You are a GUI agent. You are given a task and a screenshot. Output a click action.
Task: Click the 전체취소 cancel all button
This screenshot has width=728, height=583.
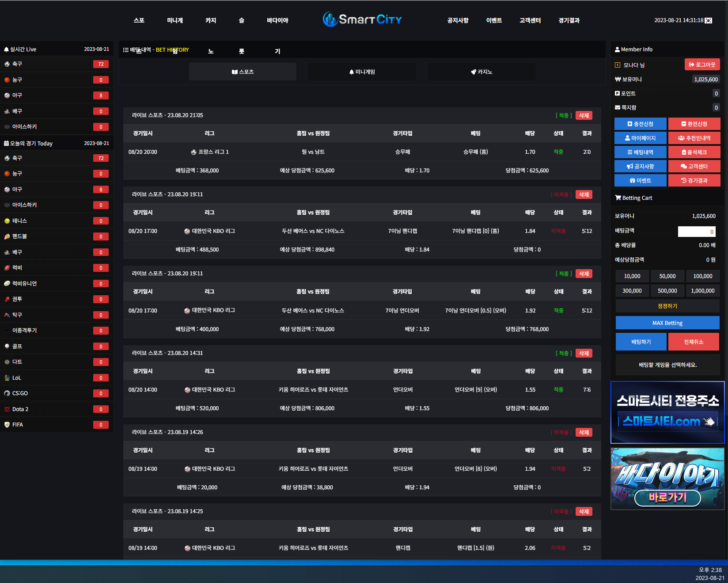pyautogui.click(x=694, y=342)
